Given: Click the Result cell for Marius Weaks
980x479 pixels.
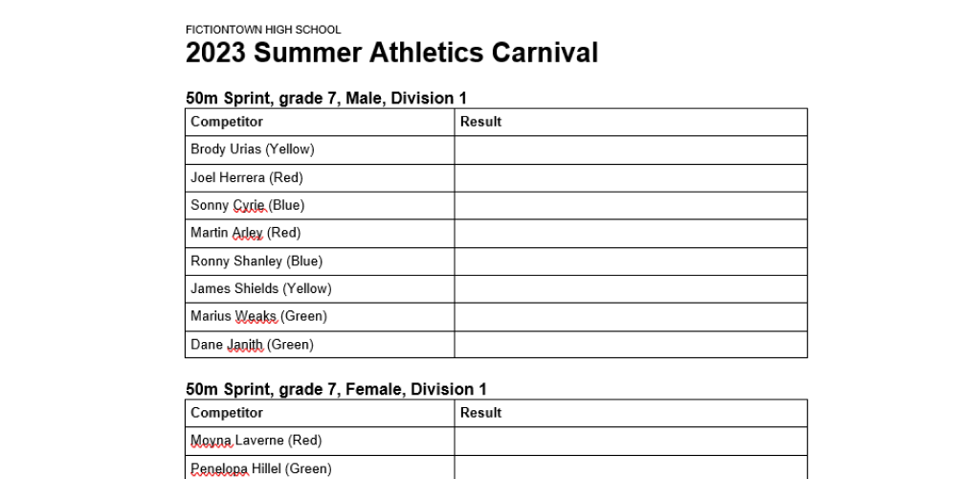Looking at the screenshot, I should [630, 316].
